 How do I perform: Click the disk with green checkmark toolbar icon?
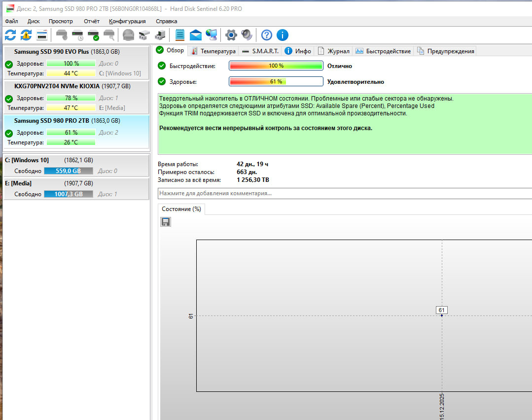coord(93,35)
